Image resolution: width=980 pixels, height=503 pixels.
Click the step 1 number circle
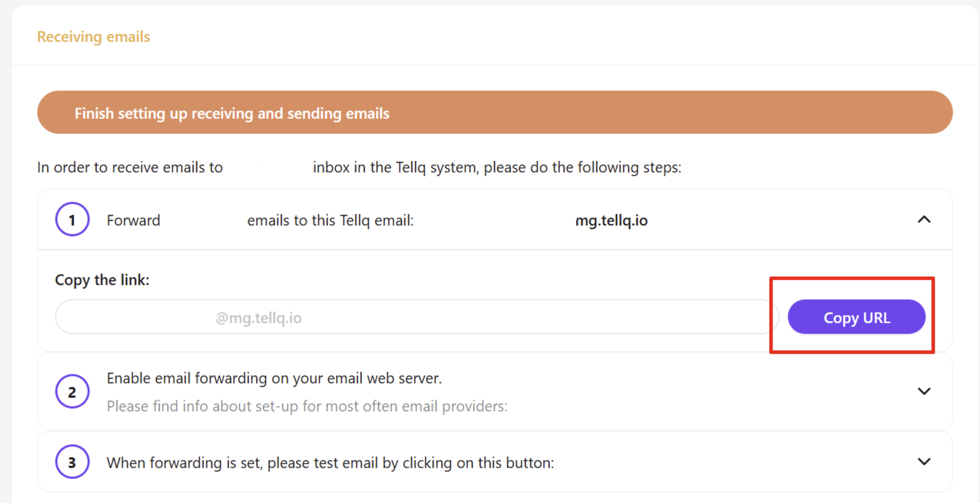(x=72, y=219)
